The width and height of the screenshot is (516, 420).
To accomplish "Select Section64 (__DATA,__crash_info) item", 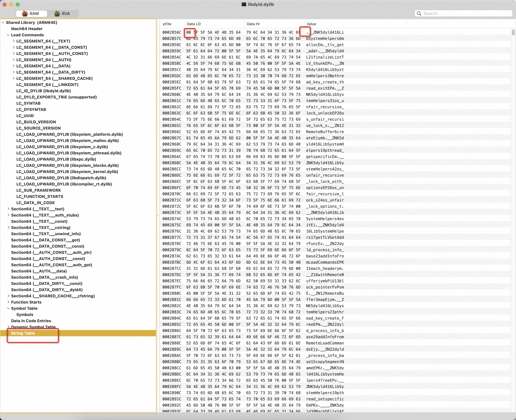I will coord(45,277).
